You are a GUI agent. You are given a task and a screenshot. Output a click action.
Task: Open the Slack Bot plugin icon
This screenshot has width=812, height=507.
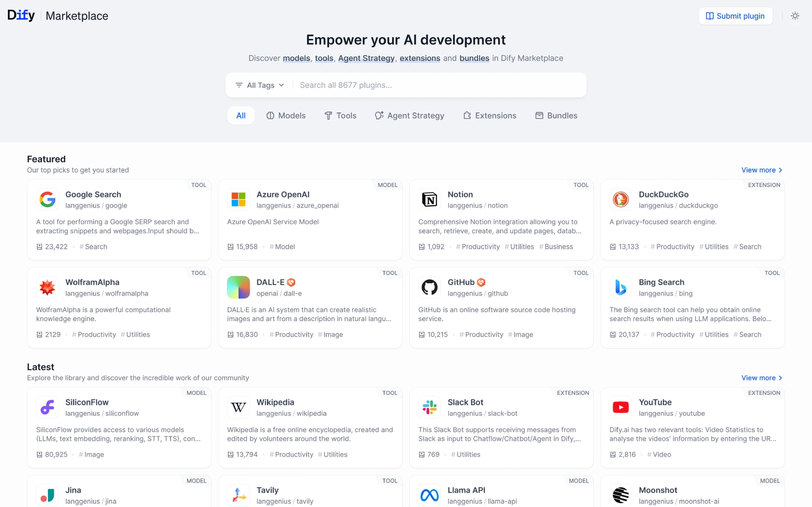(x=429, y=407)
